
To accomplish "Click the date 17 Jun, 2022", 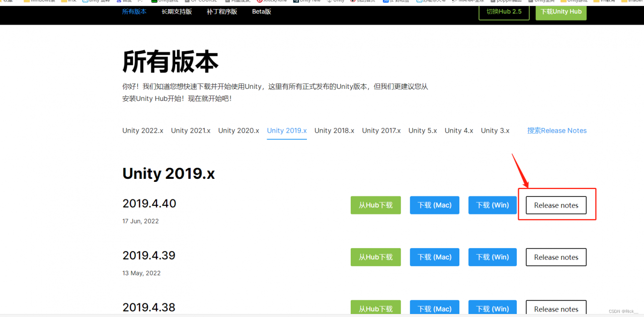I will [140, 221].
